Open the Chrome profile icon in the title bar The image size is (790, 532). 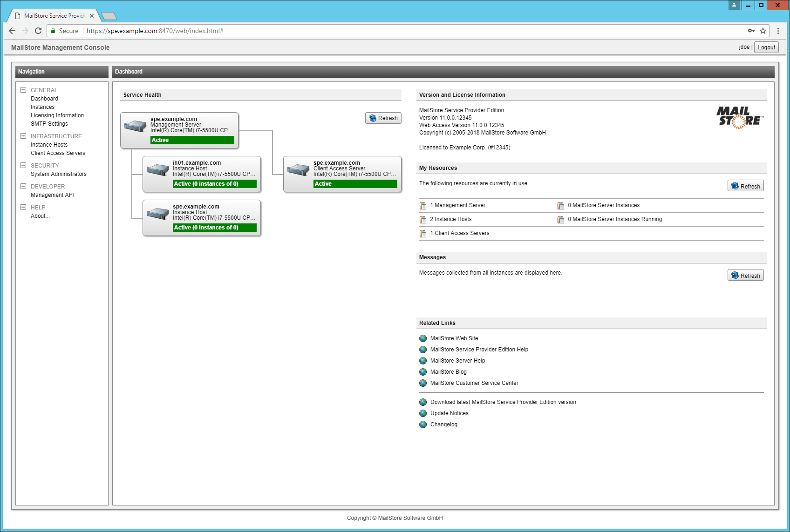(734, 5)
